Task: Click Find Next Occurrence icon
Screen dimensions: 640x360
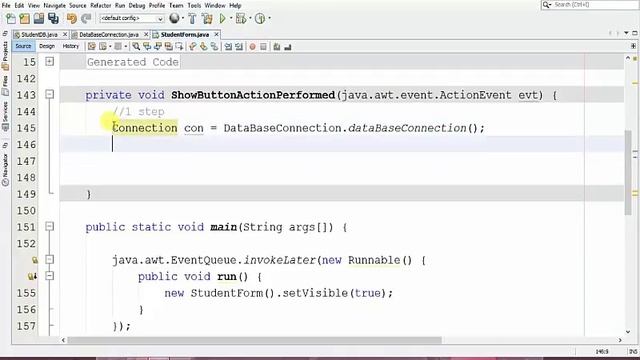Action: 158,47
